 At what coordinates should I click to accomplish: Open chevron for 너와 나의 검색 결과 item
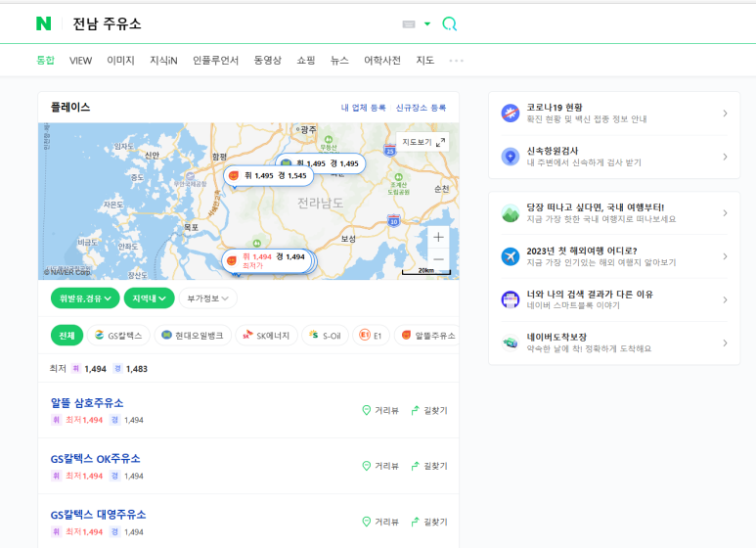(725, 299)
